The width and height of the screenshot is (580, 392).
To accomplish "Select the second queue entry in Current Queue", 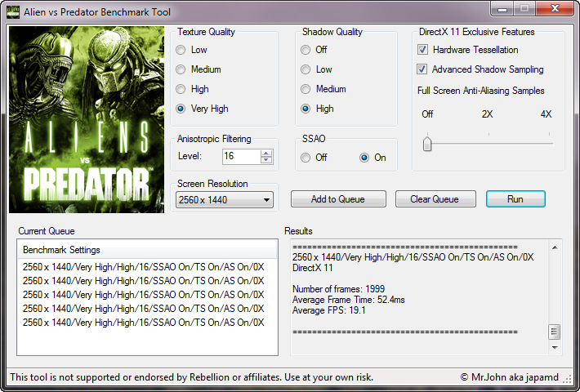I will 144,281.
